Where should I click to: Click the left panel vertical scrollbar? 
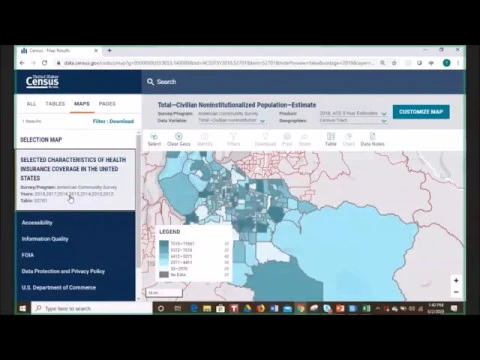pyautogui.click(x=139, y=200)
